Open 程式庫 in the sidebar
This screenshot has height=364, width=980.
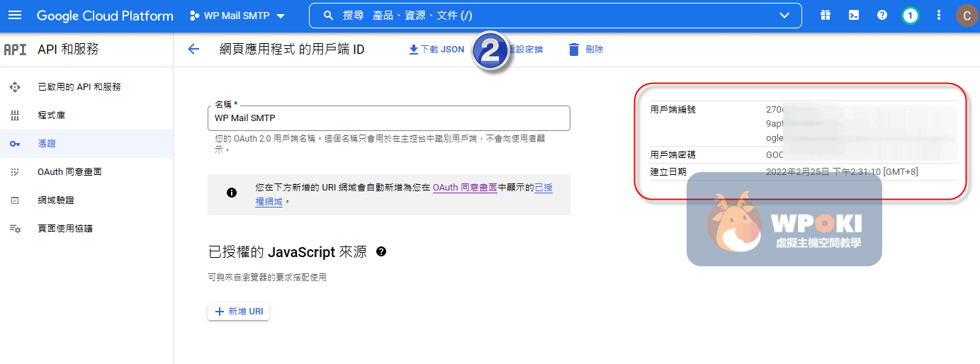tap(51, 115)
